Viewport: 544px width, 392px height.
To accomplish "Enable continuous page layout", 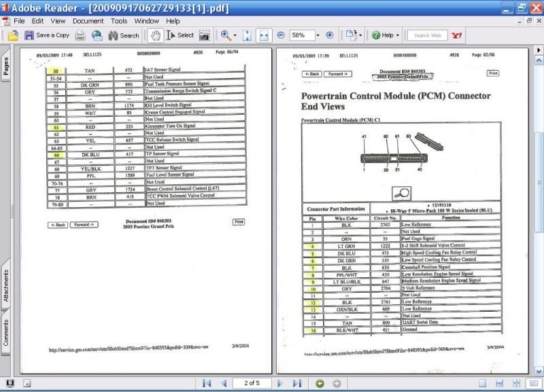I will pyautogui.click(x=498, y=384).
